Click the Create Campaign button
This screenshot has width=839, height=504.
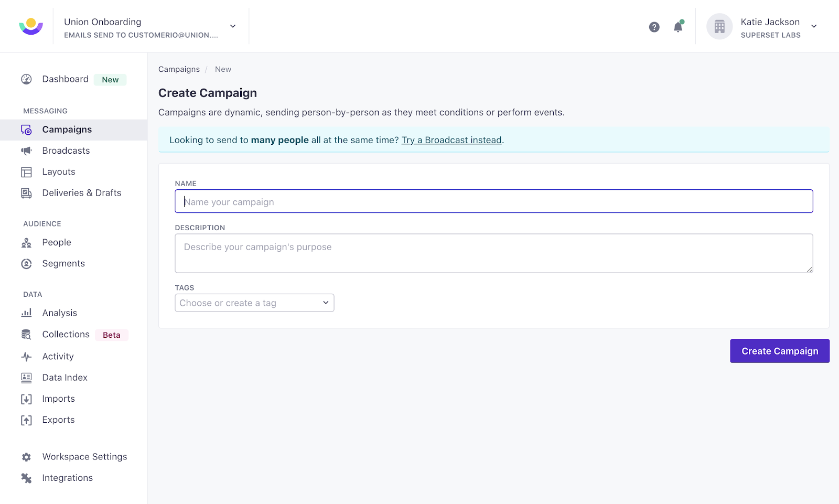780,351
